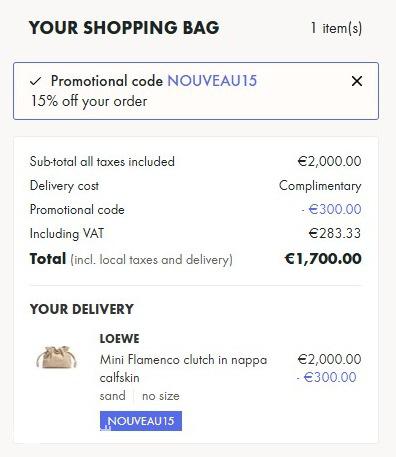The image size is (396, 457).
Task: Click the 15% off your order text
Action: (x=89, y=101)
